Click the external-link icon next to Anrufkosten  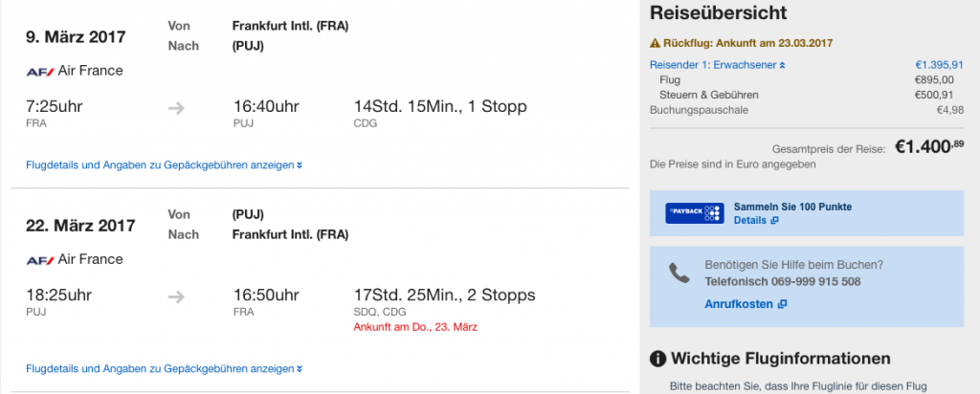pyautogui.click(x=782, y=305)
